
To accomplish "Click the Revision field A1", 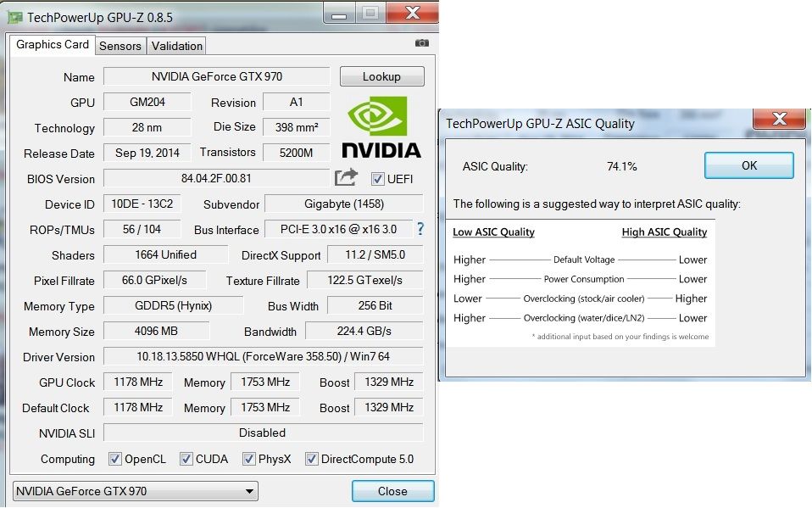I will coord(296,102).
